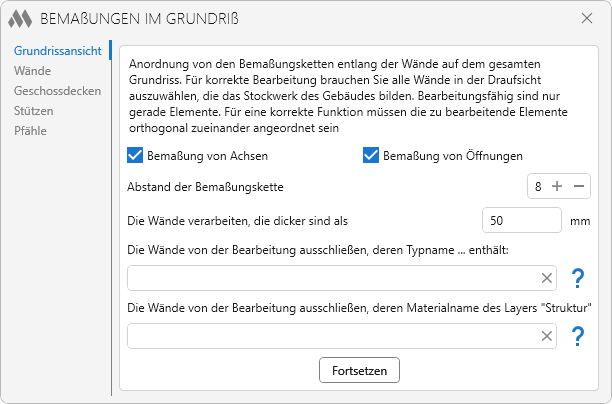This screenshot has height=404, width=612.
Task: Go to the Stützen tab
Action: point(34,111)
